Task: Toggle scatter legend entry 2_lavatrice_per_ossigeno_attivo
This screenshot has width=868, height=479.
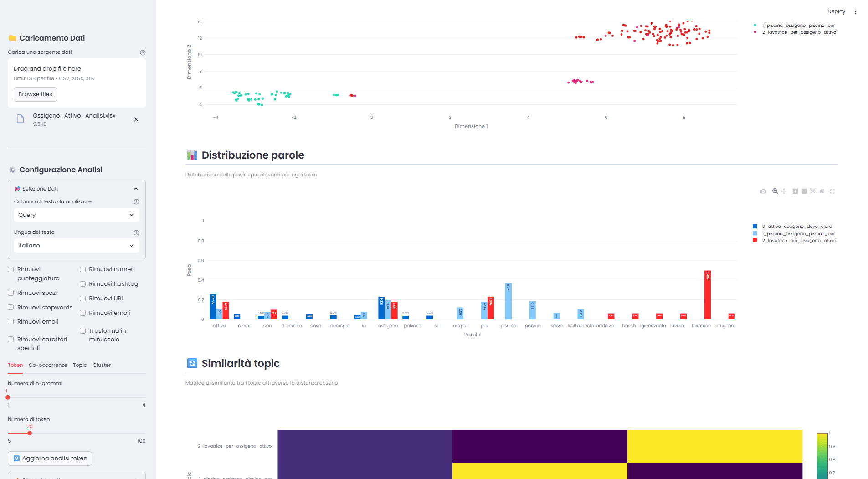Action: pos(795,32)
